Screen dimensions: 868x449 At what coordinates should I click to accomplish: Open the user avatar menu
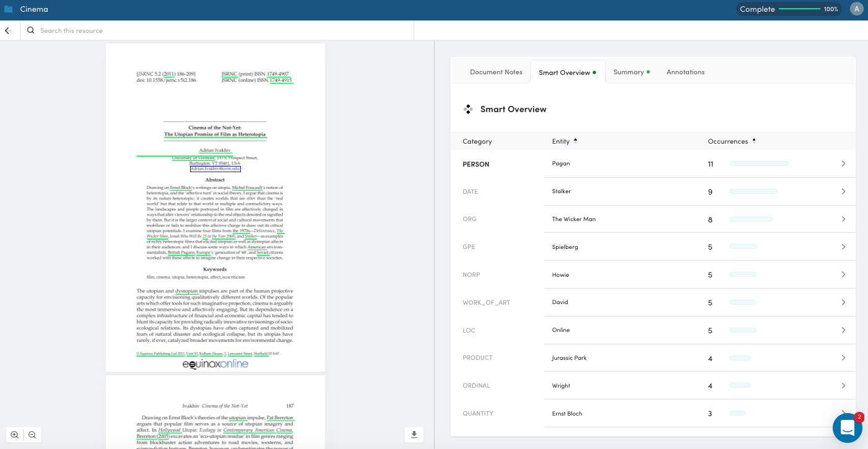pos(856,9)
